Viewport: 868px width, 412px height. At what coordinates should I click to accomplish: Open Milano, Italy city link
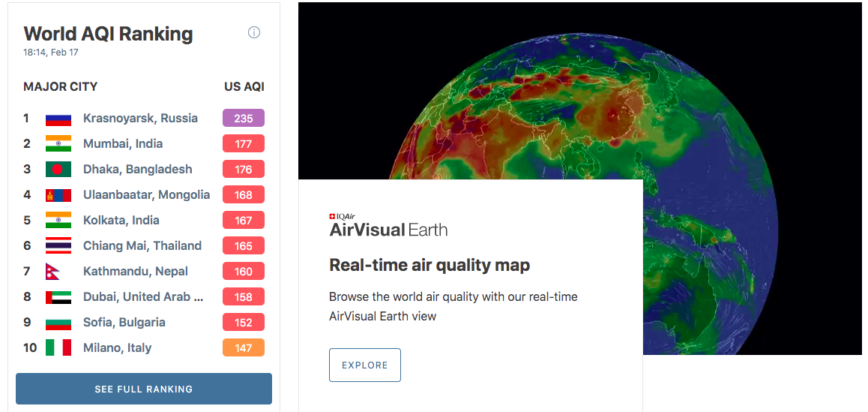[118, 347]
